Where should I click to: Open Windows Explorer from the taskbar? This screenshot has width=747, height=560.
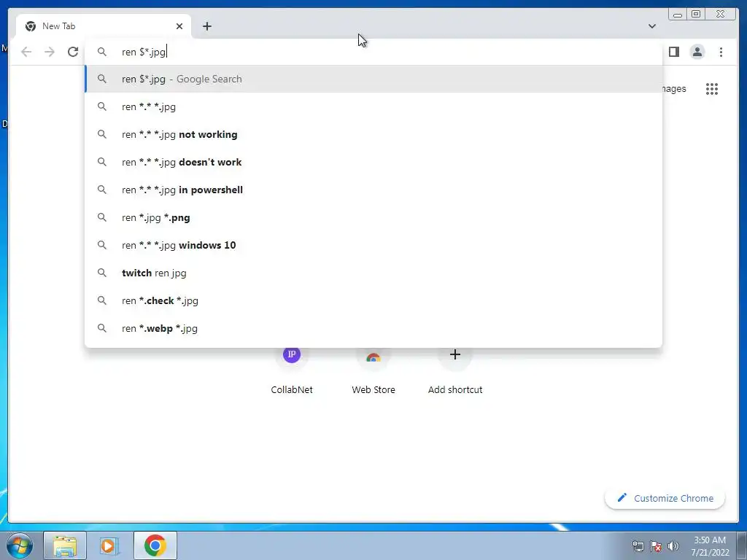click(x=65, y=545)
